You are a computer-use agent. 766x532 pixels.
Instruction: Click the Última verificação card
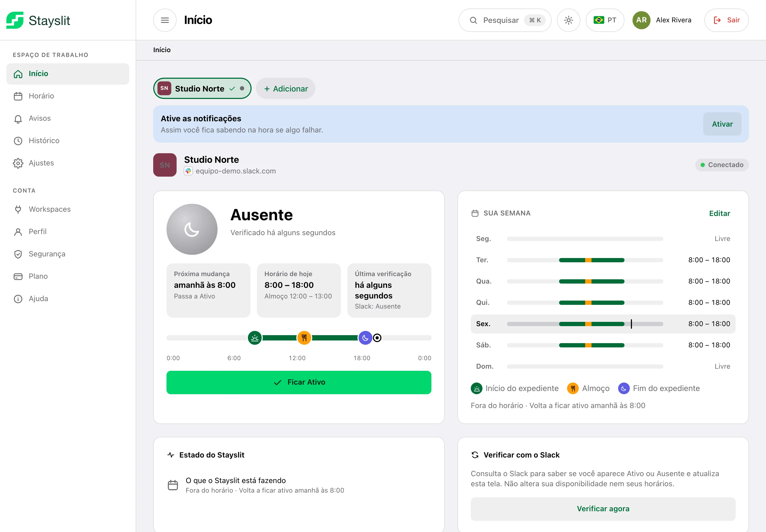[x=389, y=290]
